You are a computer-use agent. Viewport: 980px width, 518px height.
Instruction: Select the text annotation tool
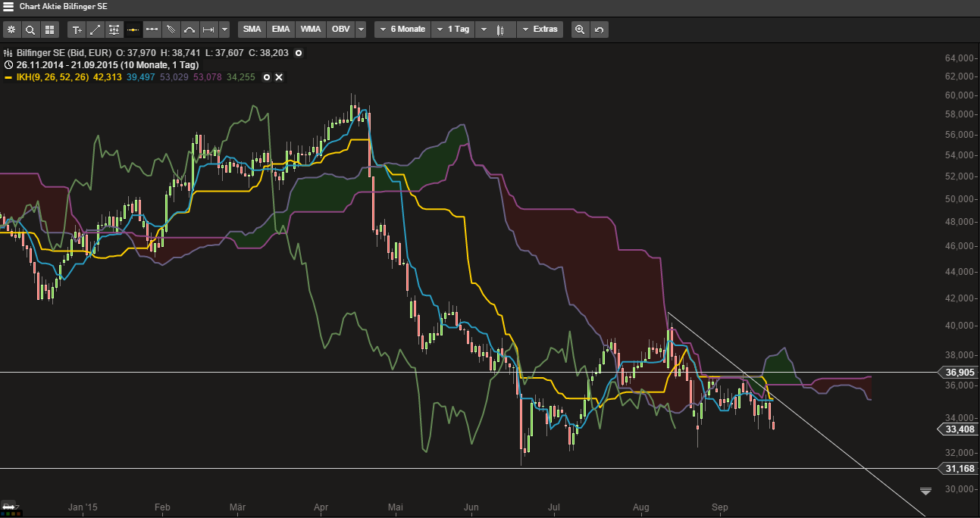tap(77, 30)
